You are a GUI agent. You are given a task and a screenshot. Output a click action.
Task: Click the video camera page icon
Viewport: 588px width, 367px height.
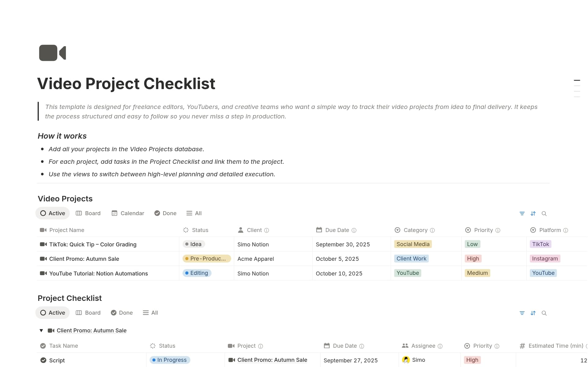52,53
